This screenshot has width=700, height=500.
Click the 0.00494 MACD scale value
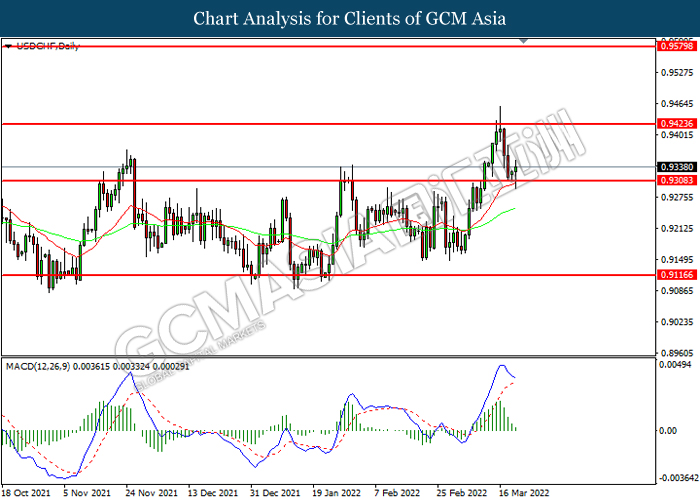tap(675, 365)
